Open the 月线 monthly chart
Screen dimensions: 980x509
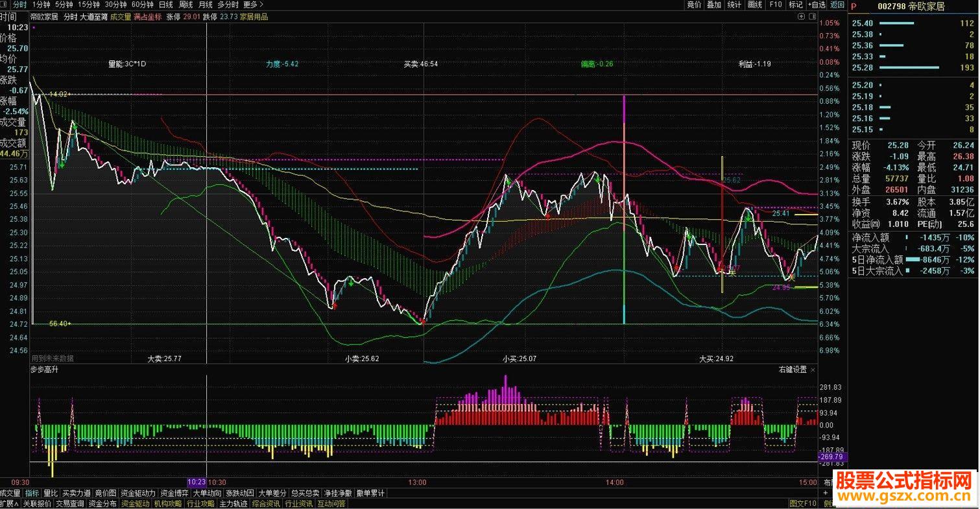point(206,5)
